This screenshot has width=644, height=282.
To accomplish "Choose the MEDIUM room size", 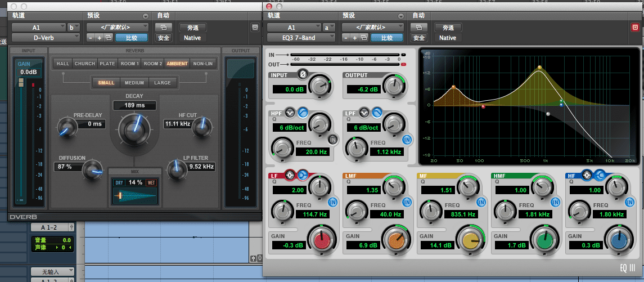I will 134,83.
